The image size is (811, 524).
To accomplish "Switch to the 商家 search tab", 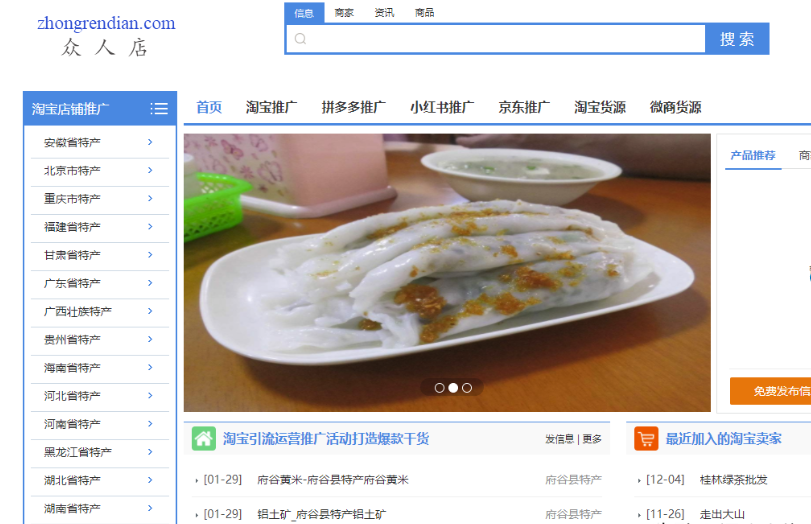I will tap(344, 13).
